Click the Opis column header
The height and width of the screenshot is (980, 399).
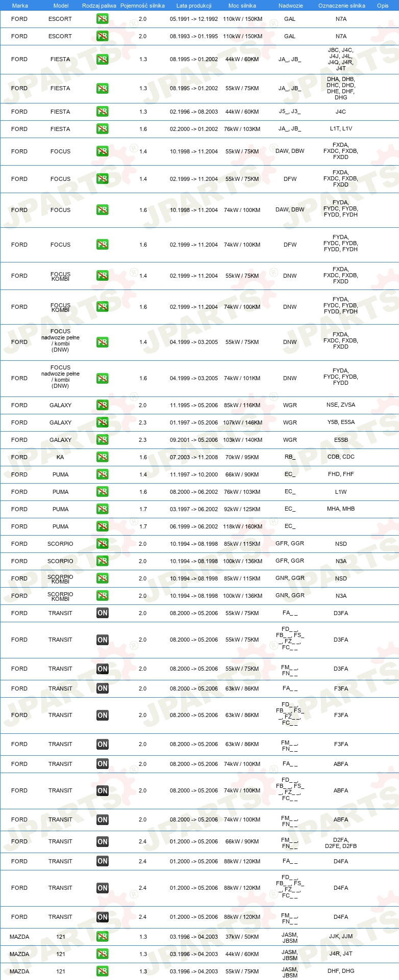click(x=383, y=6)
